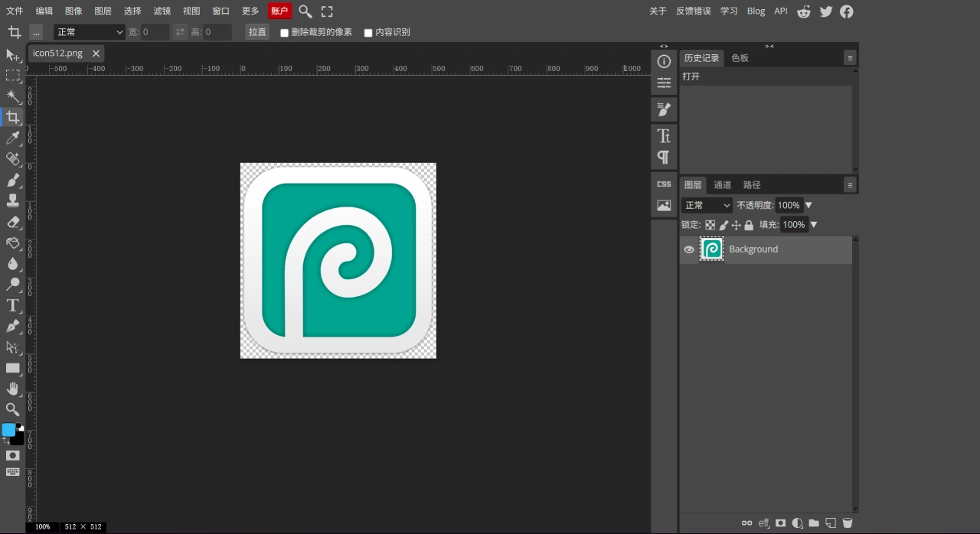Image resolution: width=980 pixels, height=534 pixels.
Task: Open the crop presets '...' button
Action: point(36,32)
